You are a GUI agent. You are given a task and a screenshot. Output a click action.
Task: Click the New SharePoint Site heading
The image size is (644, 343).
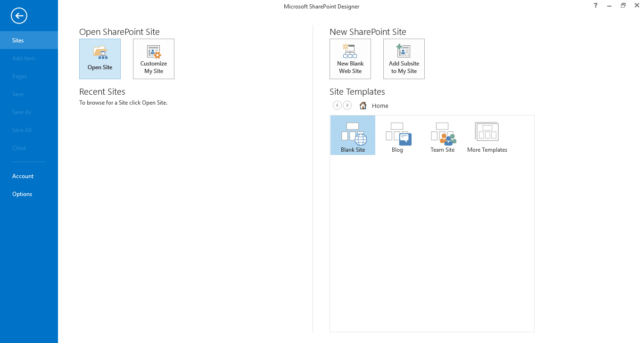tap(368, 32)
